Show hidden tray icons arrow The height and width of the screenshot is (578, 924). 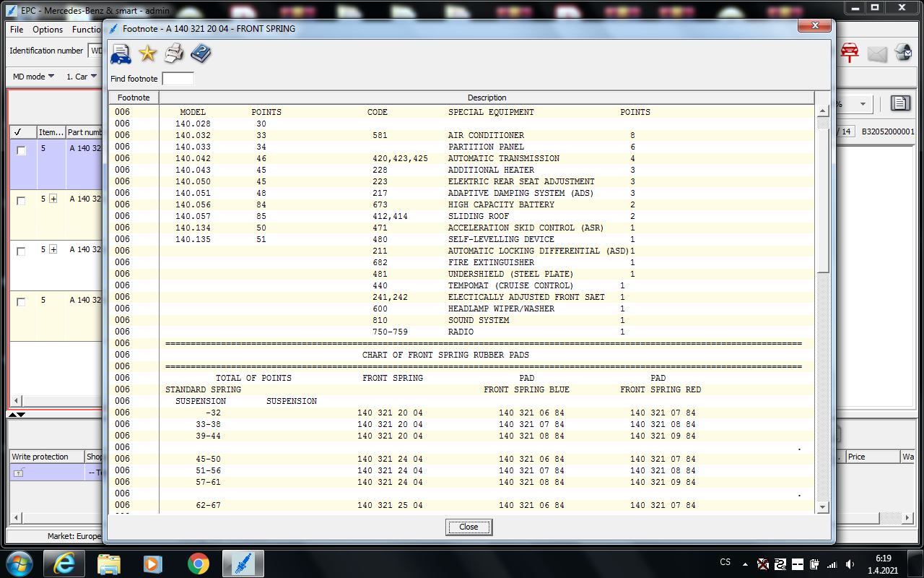[x=746, y=564]
